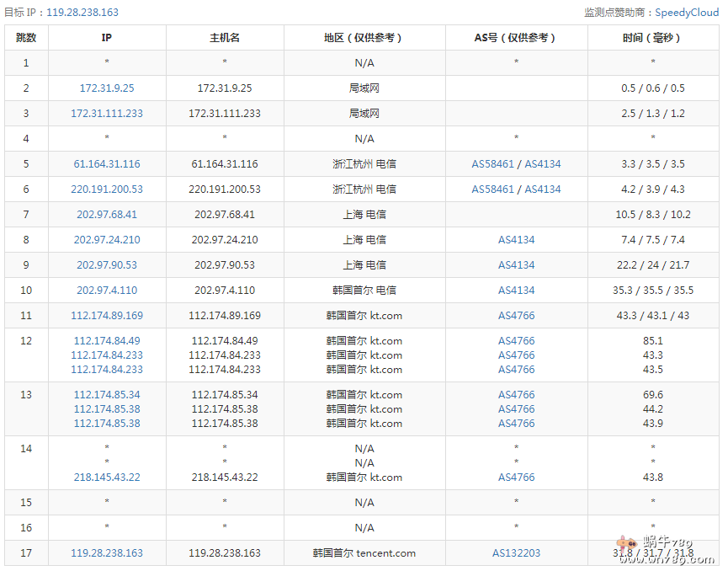The height and width of the screenshot is (571, 728).
Task: Open IP link 202.97.4.110
Action: point(107,291)
